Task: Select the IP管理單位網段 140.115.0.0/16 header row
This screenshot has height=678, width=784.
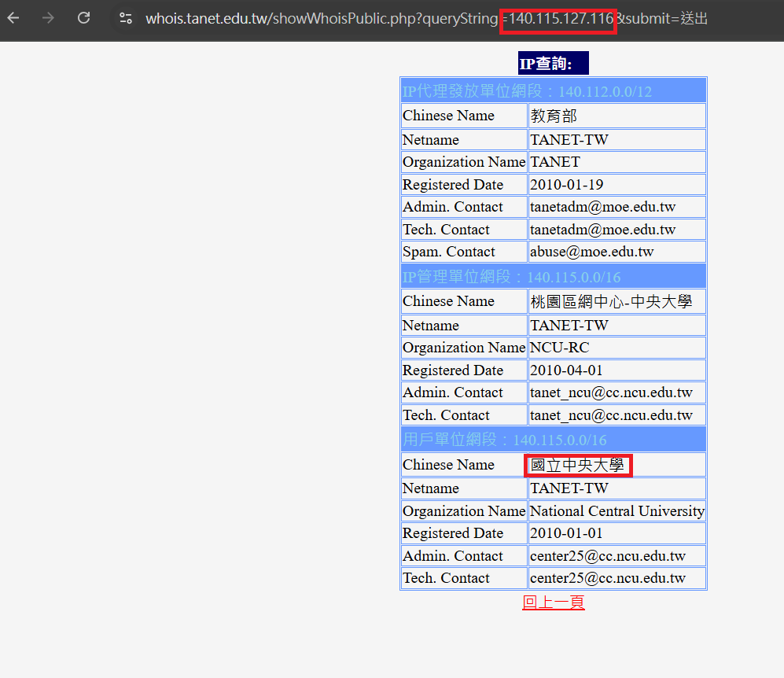Action: pyautogui.click(x=554, y=276)
